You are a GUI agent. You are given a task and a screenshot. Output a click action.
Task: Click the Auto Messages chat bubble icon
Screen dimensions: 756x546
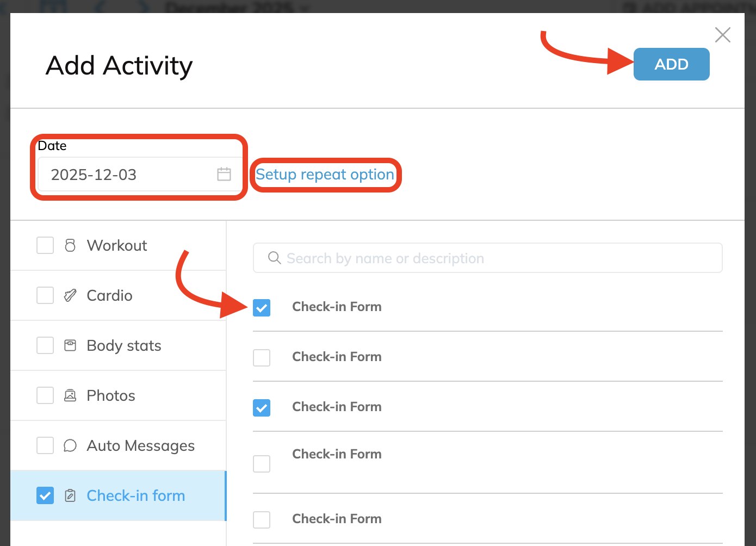(70, 445)
